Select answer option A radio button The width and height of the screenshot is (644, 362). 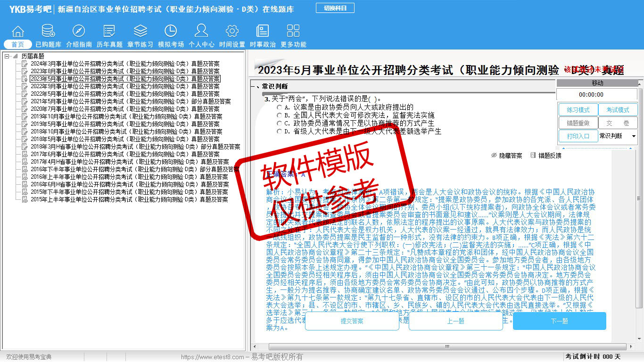(280, 107)
